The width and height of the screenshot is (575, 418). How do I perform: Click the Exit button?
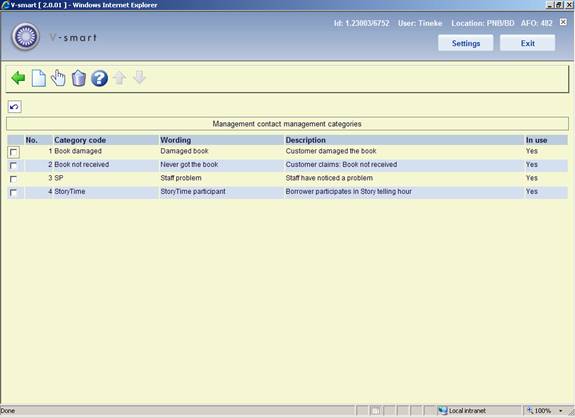528,43
